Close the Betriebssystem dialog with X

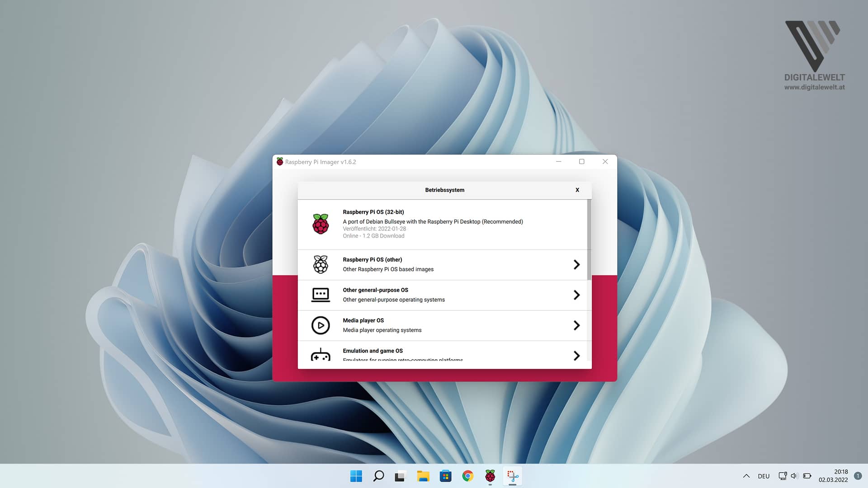[x=577, y=190]
